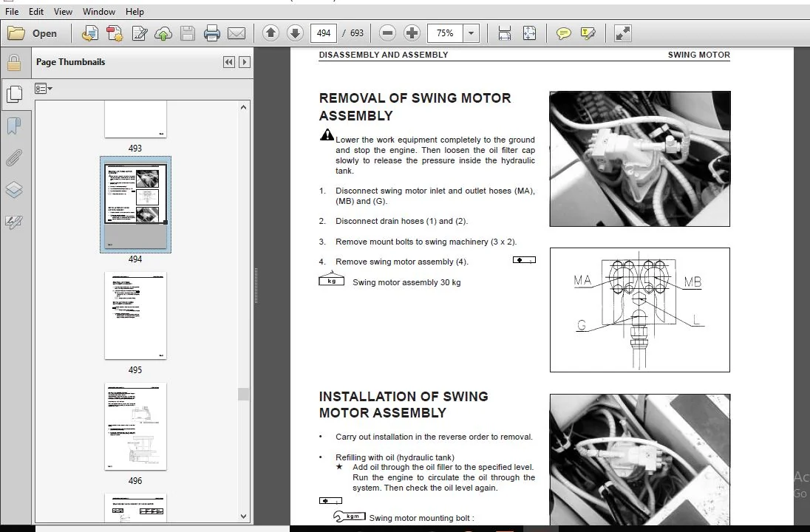Click the page number field showing 494
The image size is (810, 532).
click(x=324, y=33)
